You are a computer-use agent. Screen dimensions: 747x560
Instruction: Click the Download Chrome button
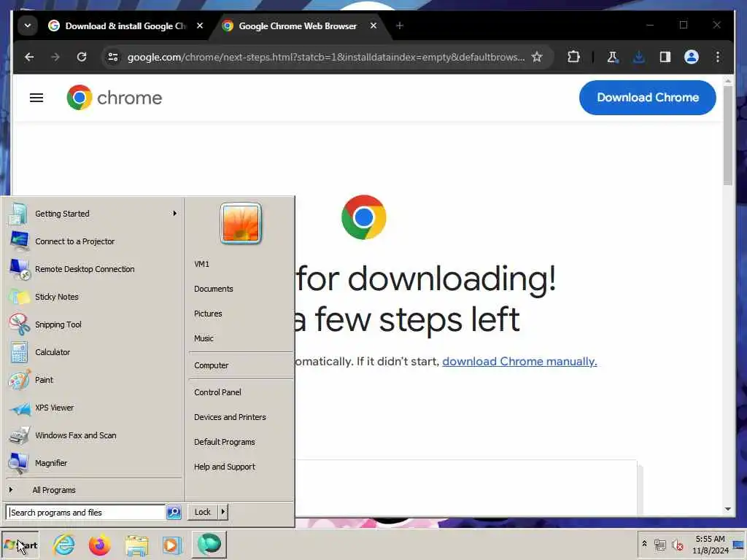[x=648, y=98]
